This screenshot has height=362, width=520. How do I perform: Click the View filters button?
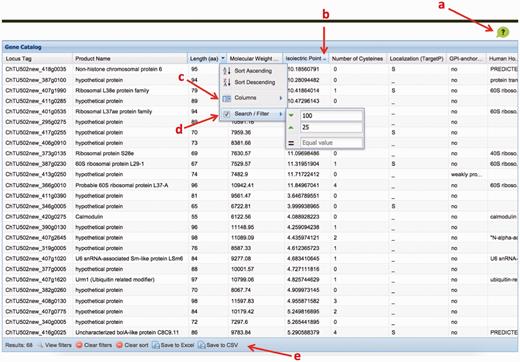coord(55,345)
